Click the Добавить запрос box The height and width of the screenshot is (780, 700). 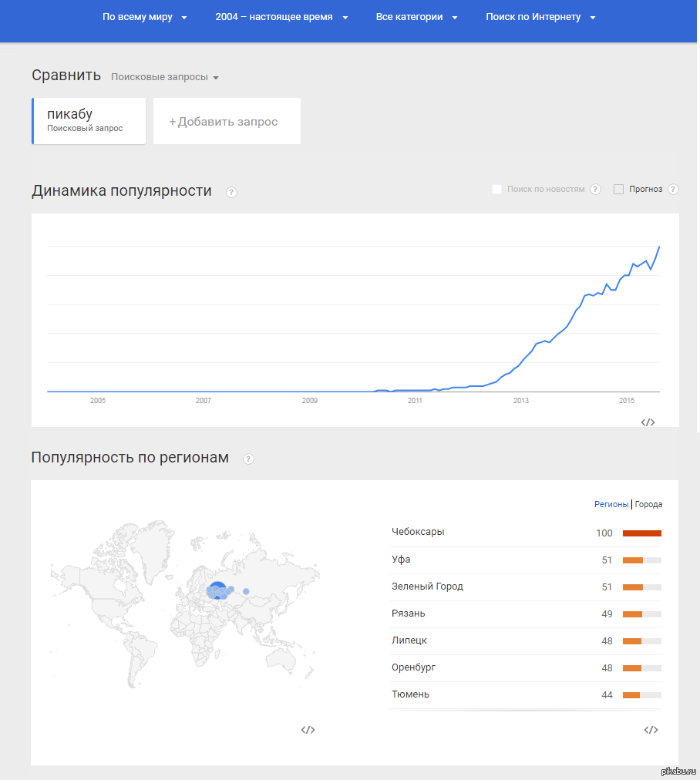227,121
